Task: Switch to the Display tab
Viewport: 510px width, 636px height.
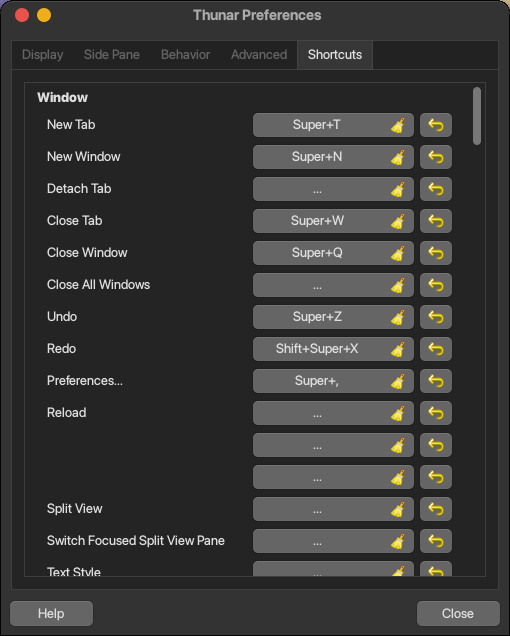Action: click(x=43, y=55)
